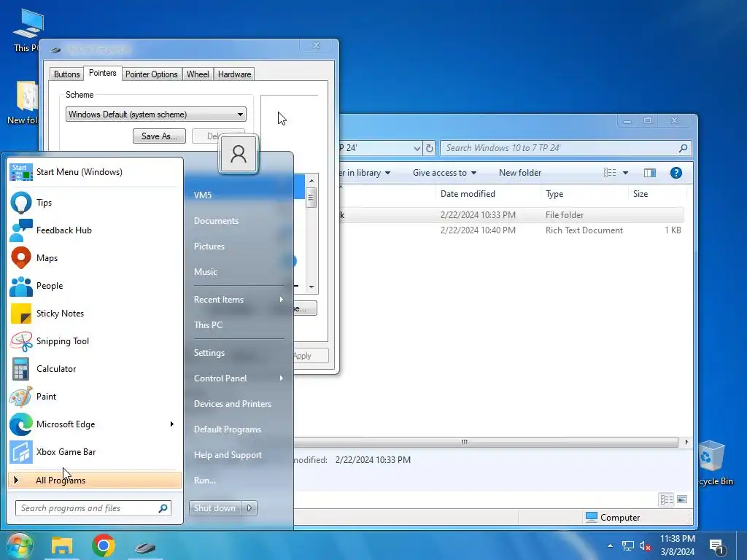Viewport: 747px width, 560px height.
Task: Open File Explorer from taskbar
Action: click(62, 545)
